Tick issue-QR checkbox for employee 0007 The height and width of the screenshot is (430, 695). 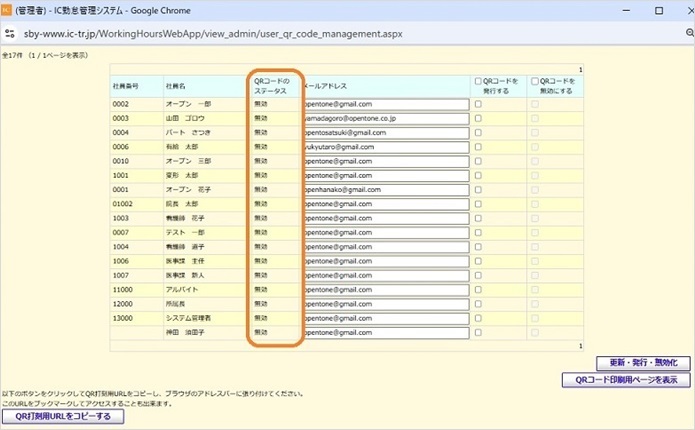coord(478,232)
